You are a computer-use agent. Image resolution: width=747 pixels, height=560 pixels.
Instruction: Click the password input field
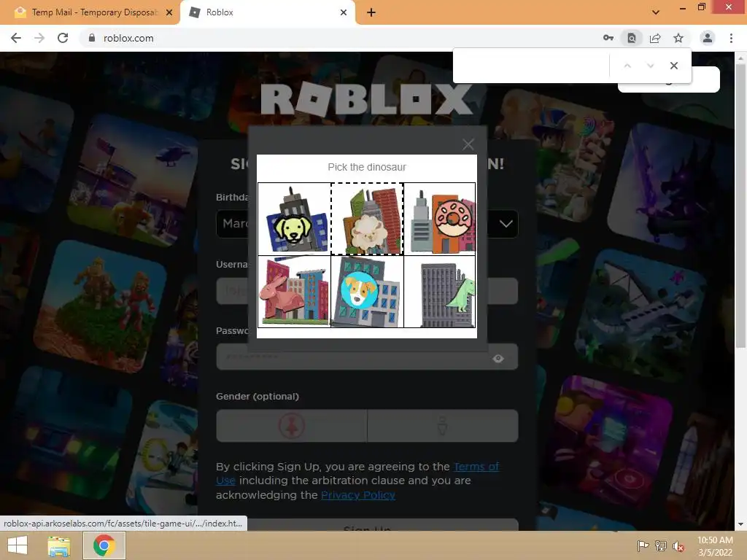coord(367,357)
